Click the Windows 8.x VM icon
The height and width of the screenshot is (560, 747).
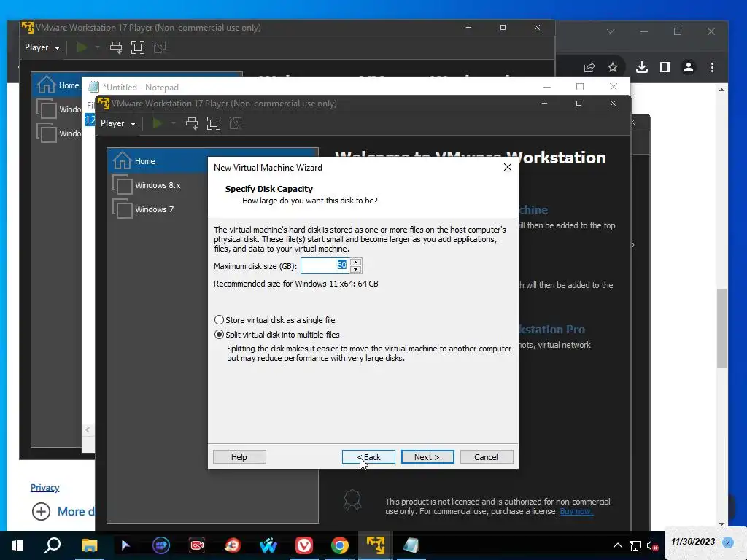click(122, 184)
